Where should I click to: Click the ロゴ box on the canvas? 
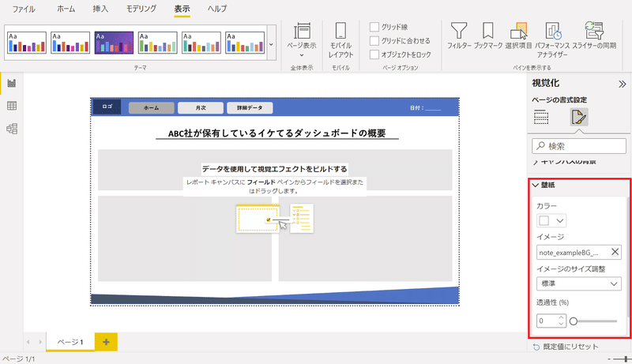coord(107,107)
